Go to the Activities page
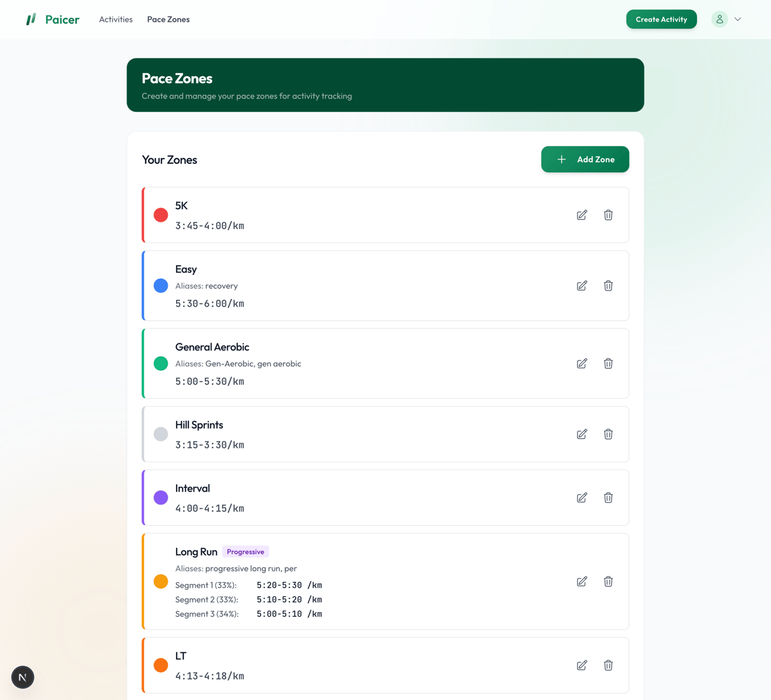 point(116,19)
